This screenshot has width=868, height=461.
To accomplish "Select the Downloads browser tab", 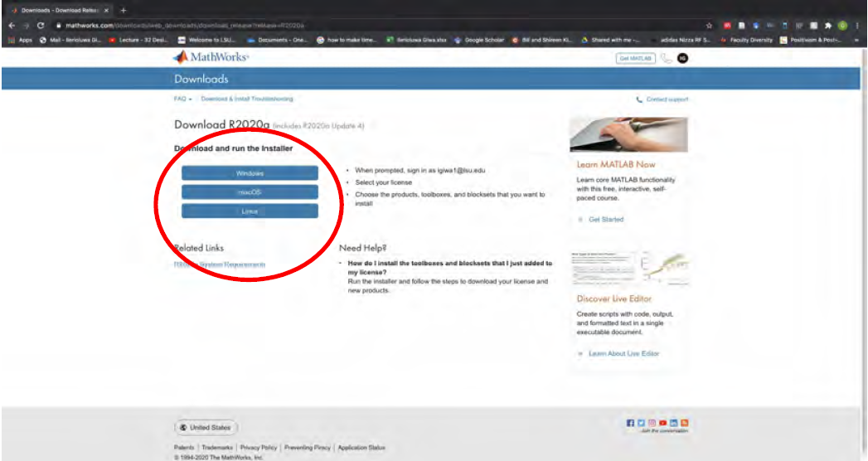I will [x=56, y=9].
